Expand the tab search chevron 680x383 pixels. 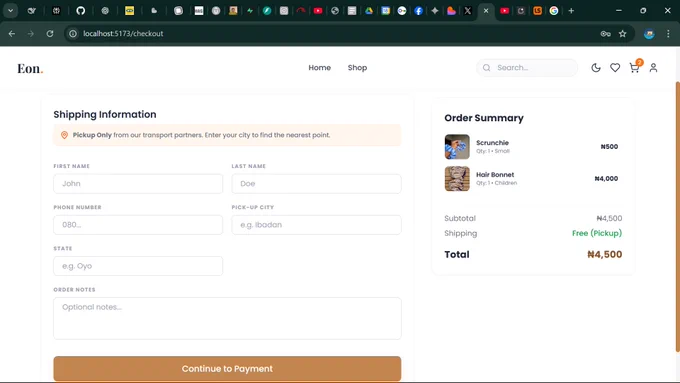(x=10, y=11)
